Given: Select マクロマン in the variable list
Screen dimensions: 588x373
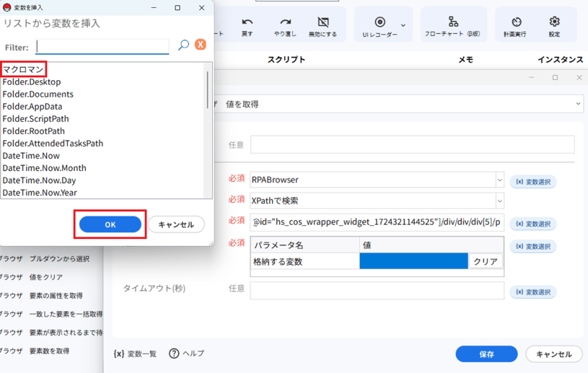Looking at the screenshot, I should coord(23,70).
